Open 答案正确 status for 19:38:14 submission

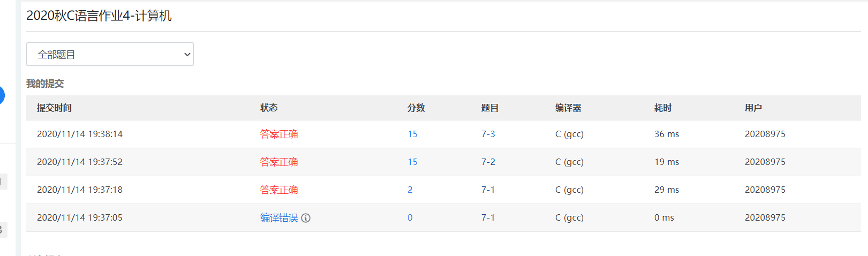pyautogui.click(x=279, y=134)
